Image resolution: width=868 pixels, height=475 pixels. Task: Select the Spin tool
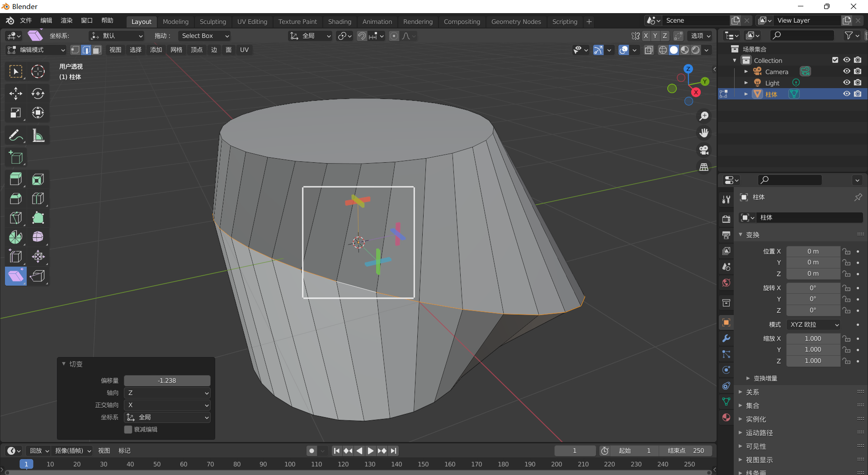coord(16,237)
